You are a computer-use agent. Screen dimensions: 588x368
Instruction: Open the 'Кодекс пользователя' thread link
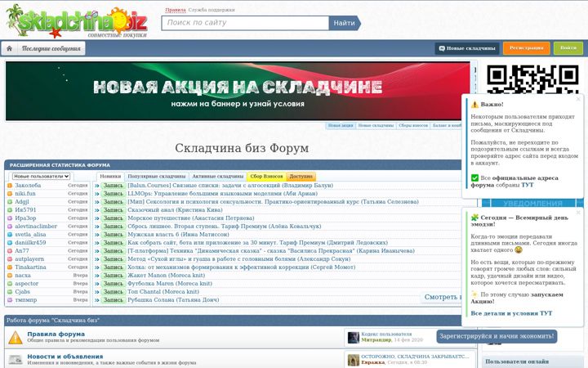(386, 334)
